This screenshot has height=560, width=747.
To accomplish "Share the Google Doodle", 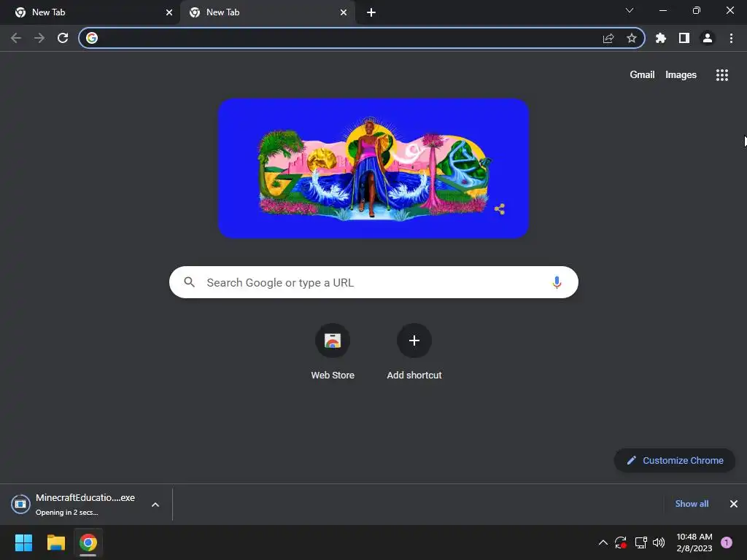I will pos(499,209).
